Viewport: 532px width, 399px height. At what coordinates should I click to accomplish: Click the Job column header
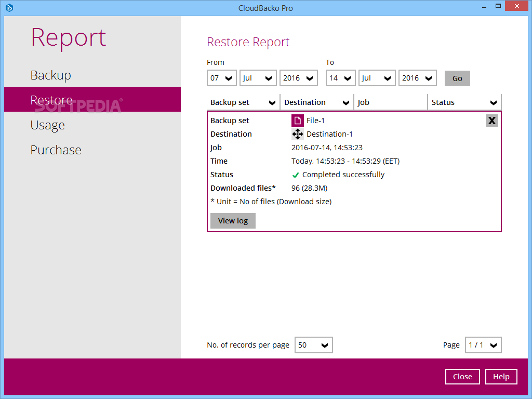391,102
